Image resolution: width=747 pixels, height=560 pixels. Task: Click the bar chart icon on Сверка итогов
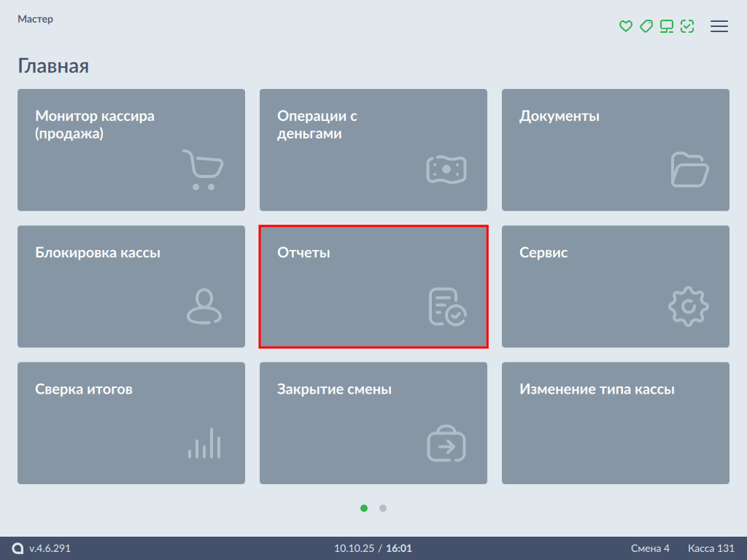204,443
